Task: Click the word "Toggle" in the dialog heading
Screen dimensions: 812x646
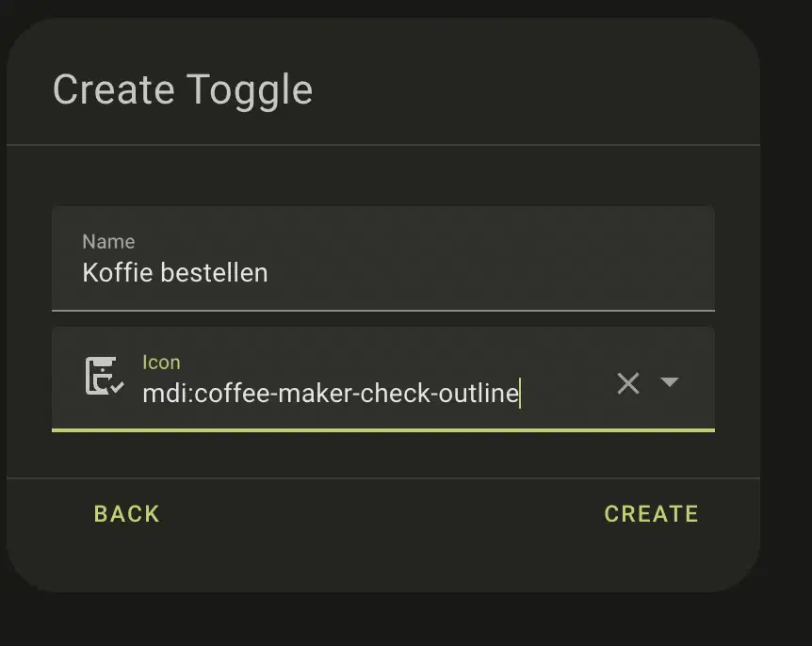Action: (249, 90)
